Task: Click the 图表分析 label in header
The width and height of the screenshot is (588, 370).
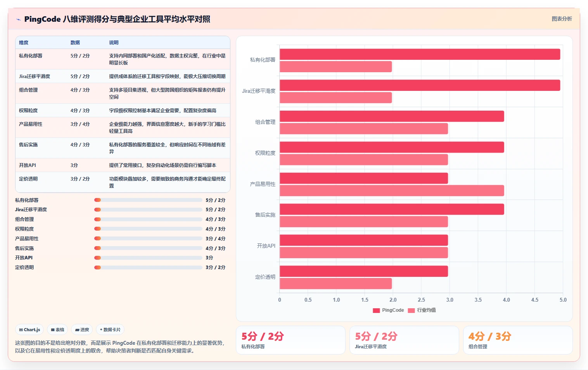Action: tap(562, 19)
